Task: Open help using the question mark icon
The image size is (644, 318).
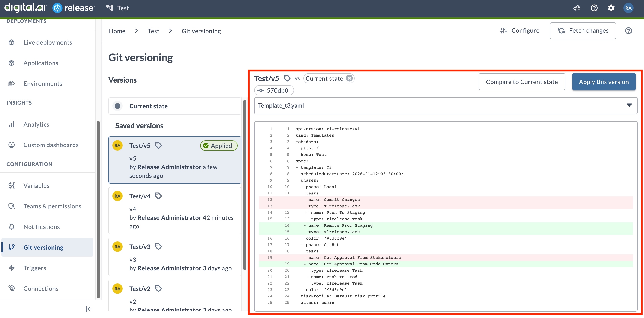Action: 594,8
